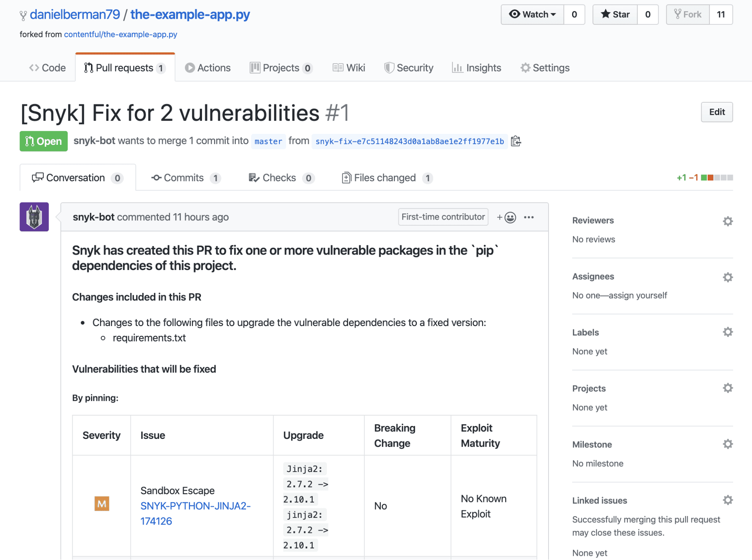Click the 'Vulnerabilities that will be fixed' heading

tap(144, 369)
